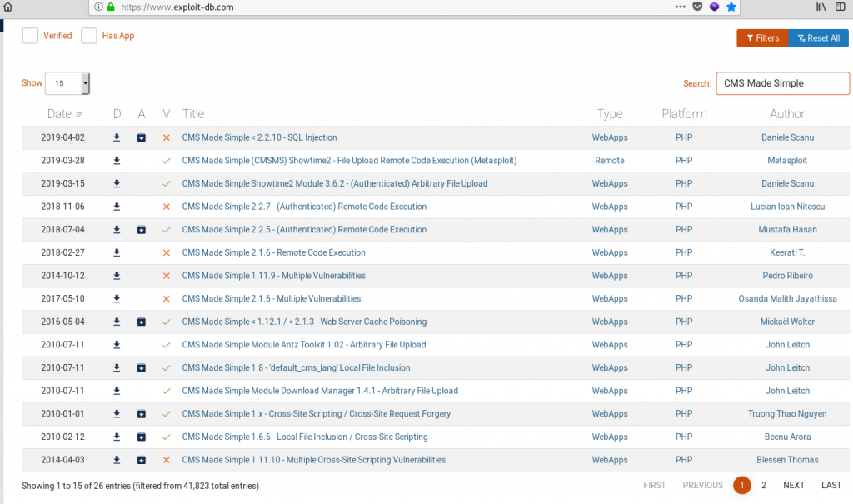
Task: Enable the Has App checkbox filter
Action: pos(88,36)
